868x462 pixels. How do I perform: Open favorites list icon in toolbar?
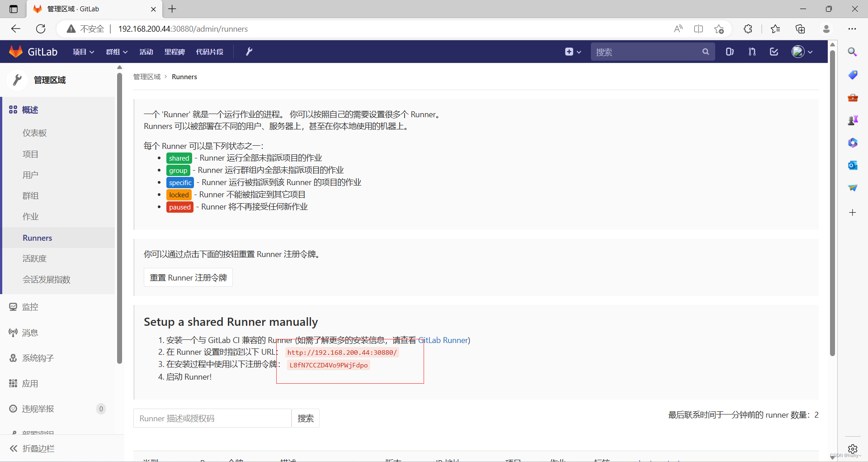tap(775, 29)
